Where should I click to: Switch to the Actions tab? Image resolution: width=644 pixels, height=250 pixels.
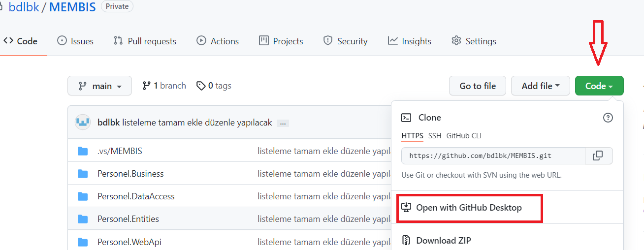(218, 41)
